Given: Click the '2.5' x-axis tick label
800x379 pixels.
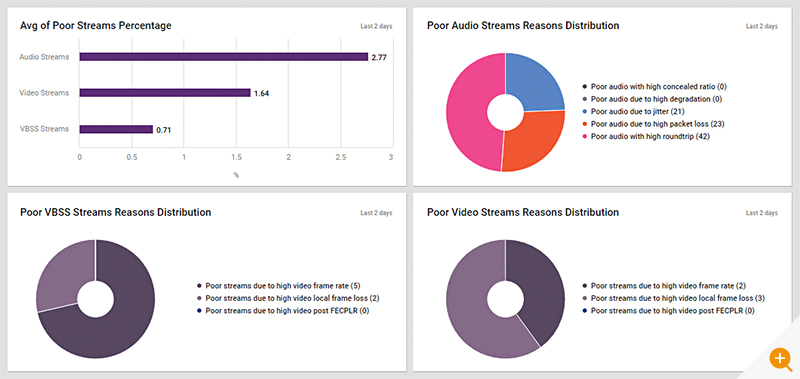Looking at the screenshot, I should [340, 158].
